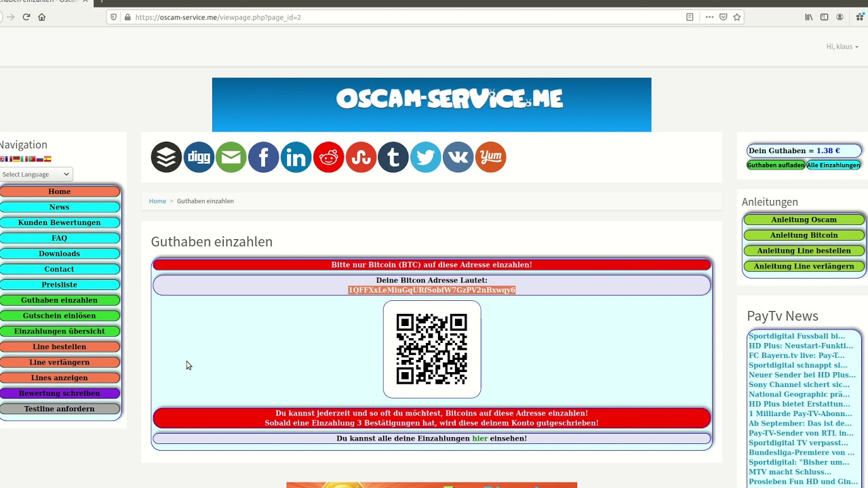This screenshot has height=488, width=868.
Task: Open Firefox account icon
Action: point(840,17)
